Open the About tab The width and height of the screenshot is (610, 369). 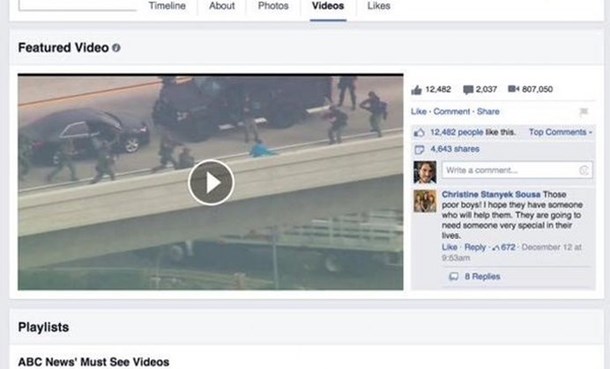[222, 6]
